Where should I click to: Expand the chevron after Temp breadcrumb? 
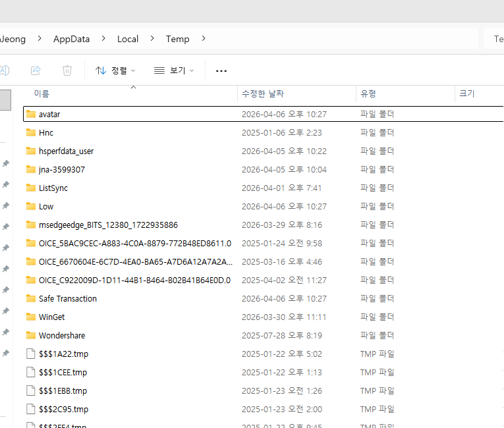pos(204,39)
